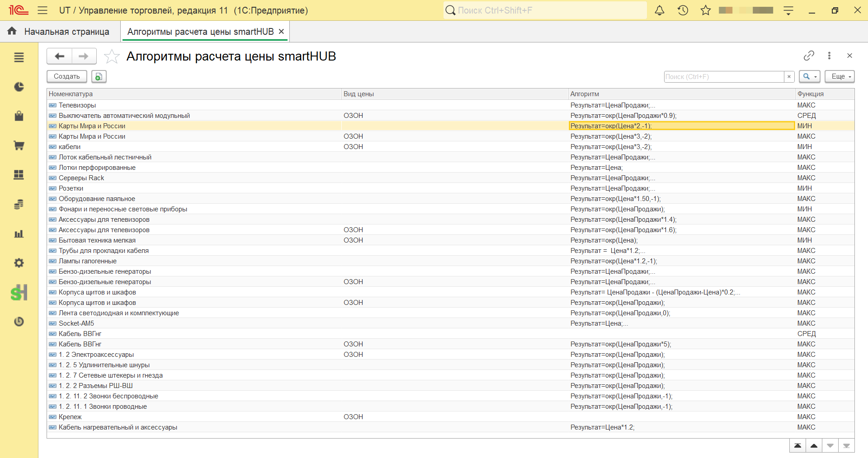Select Выключатель автоматический модульный row
The height and width of the screenshot is (458, 868).
(x=451, y=116)
